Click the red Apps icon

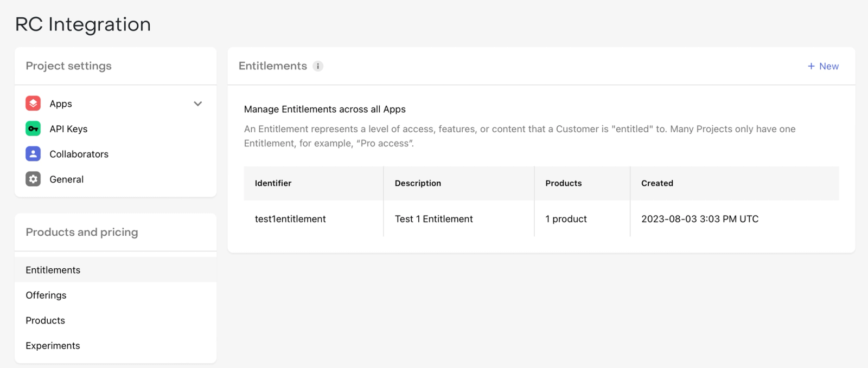point(33,103)
